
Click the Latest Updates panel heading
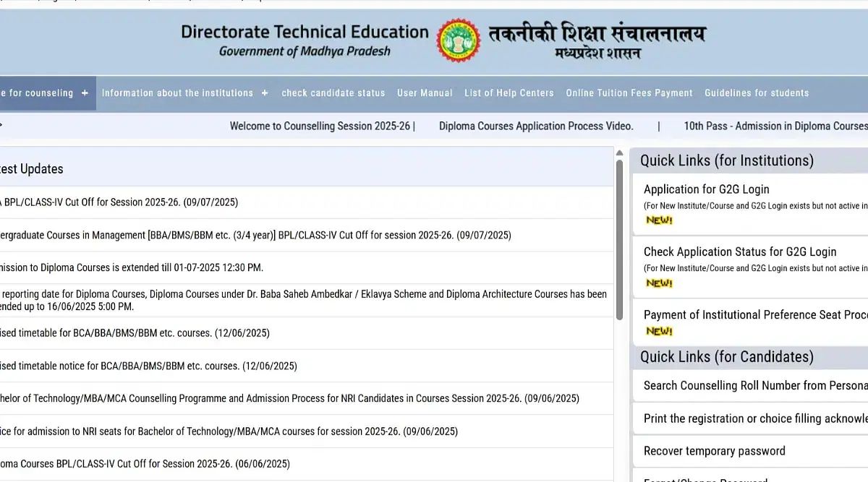31,168
